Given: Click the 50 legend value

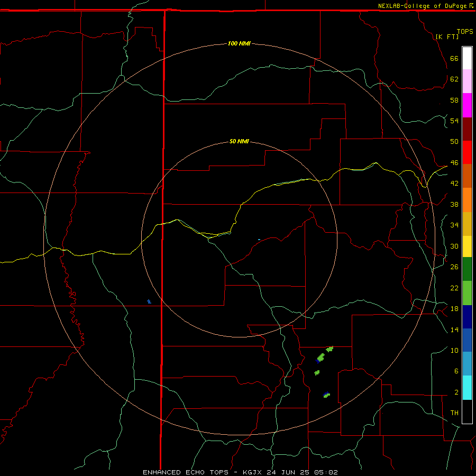Looking at the screenshot, I should pos(454,141).
